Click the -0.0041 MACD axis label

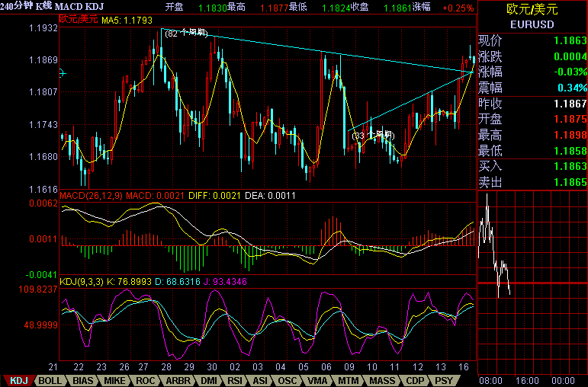click(x=41, y=275)
